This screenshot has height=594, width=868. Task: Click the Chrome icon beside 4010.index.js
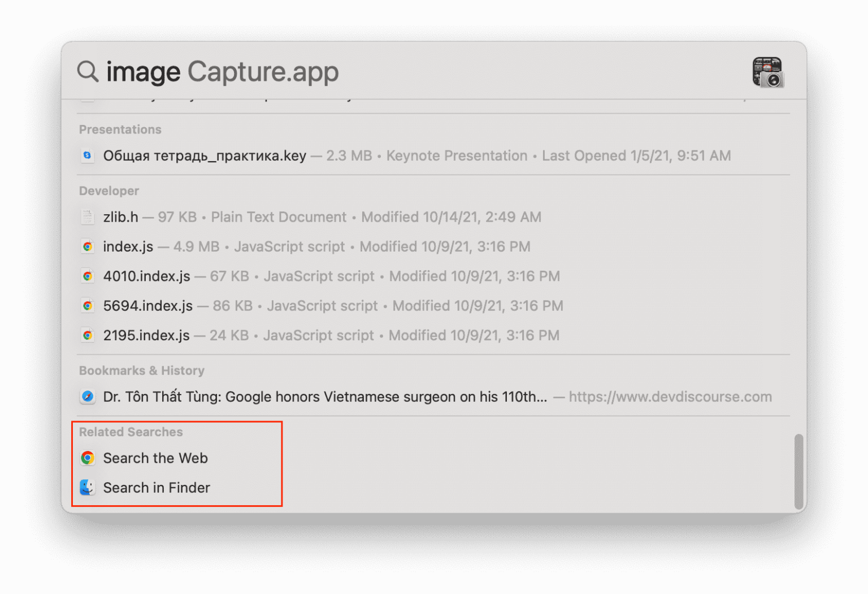click(88, 276)
